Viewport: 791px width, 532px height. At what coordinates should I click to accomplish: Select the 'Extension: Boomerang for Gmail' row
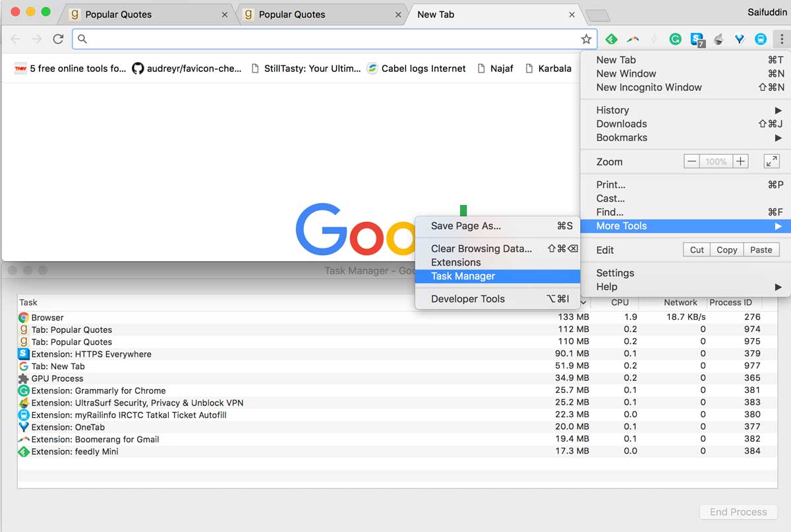(x=397, y=439)
